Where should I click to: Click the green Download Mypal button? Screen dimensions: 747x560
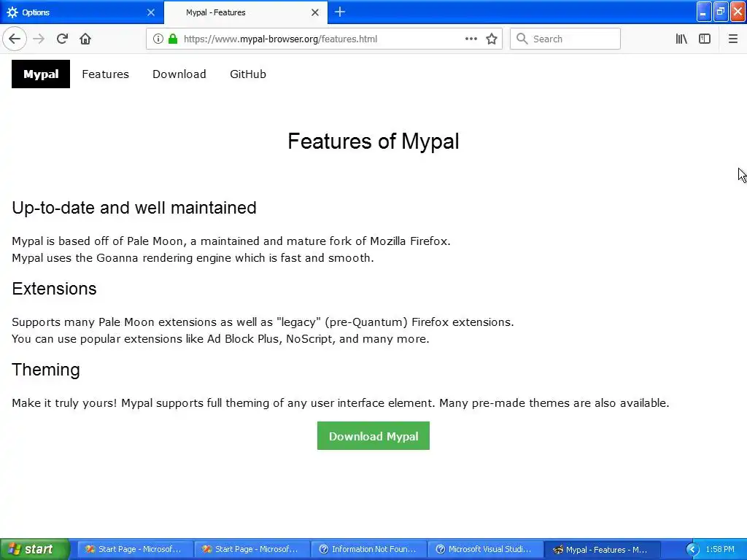pos(373,436)
